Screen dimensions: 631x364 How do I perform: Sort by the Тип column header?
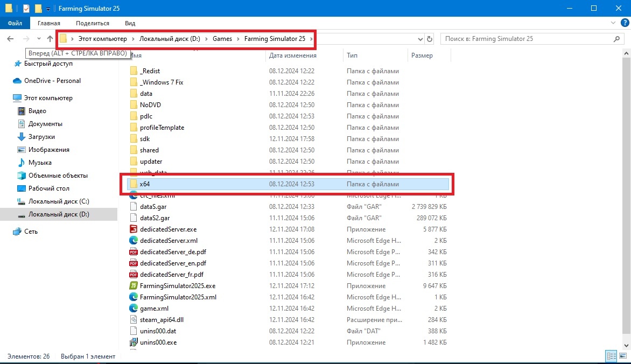352,55
